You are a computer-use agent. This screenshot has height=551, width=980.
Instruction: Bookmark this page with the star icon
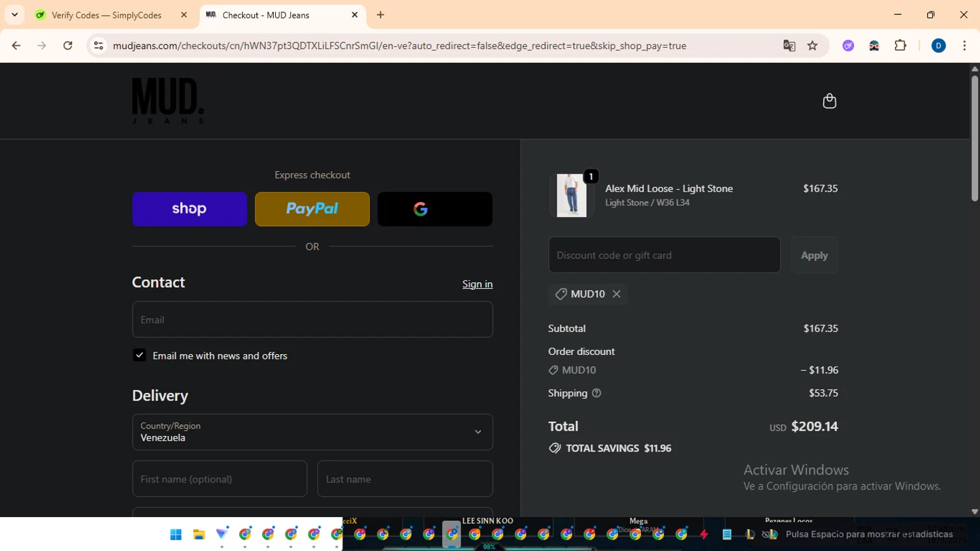pos(812,46)
